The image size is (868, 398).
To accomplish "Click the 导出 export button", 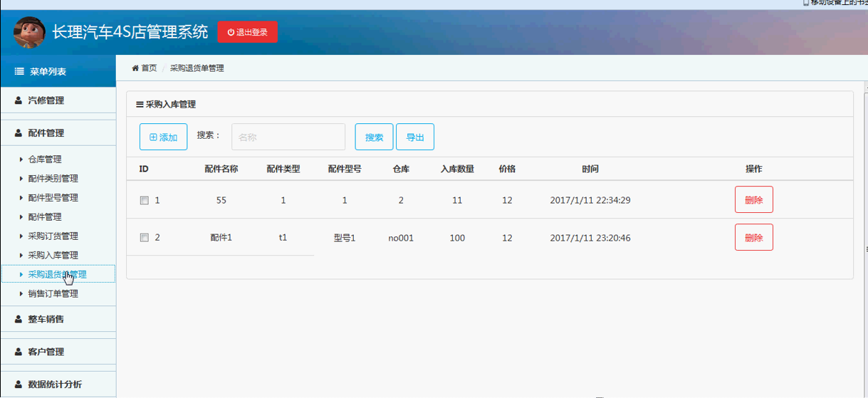I will click(x=415, y=137).
